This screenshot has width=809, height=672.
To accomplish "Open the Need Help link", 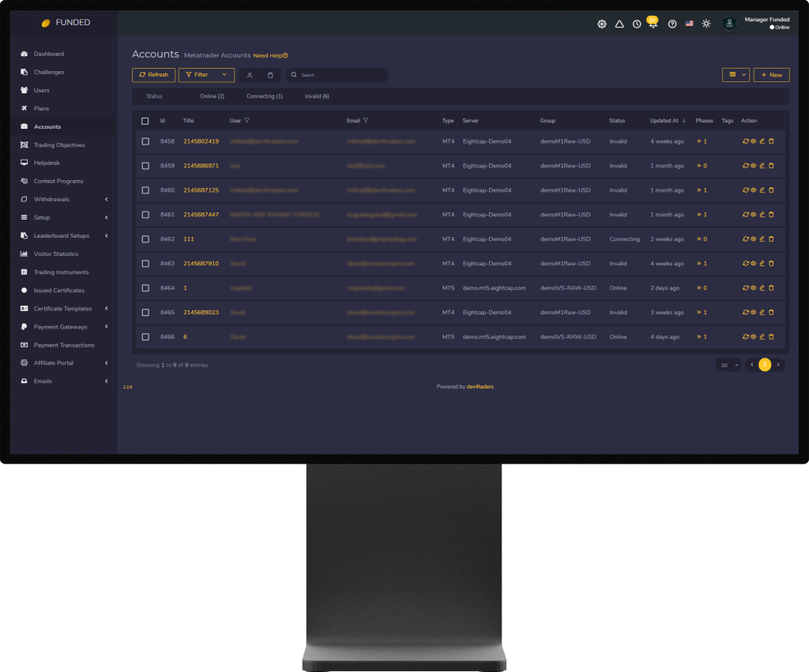I will point(270,56).
